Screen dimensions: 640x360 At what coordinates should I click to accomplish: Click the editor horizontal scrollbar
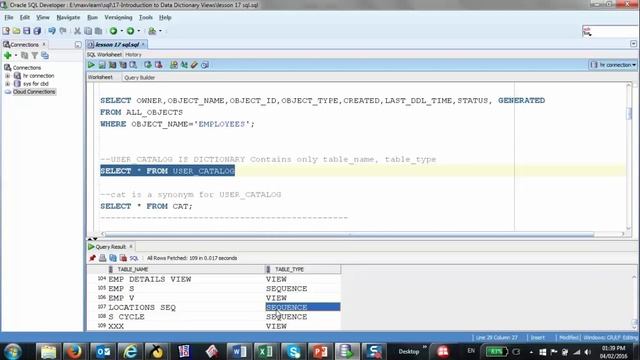click(349, 234)
